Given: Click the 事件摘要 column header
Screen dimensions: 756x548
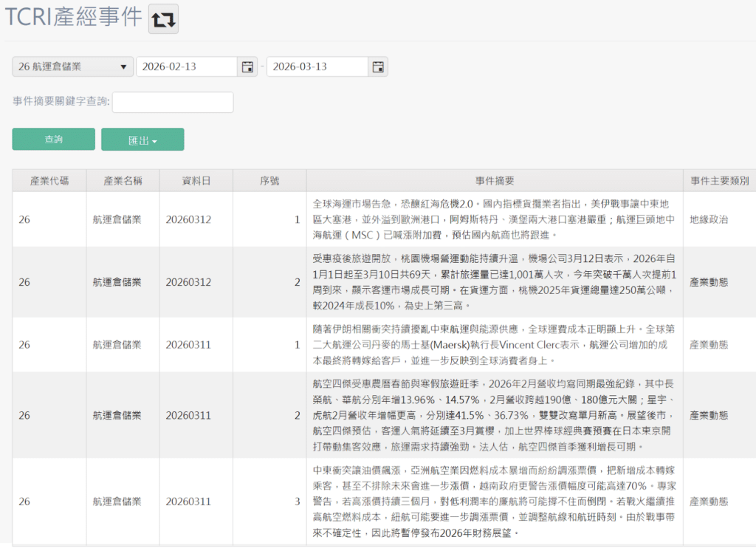Looking at the screenshot, I should coord(495,180).
